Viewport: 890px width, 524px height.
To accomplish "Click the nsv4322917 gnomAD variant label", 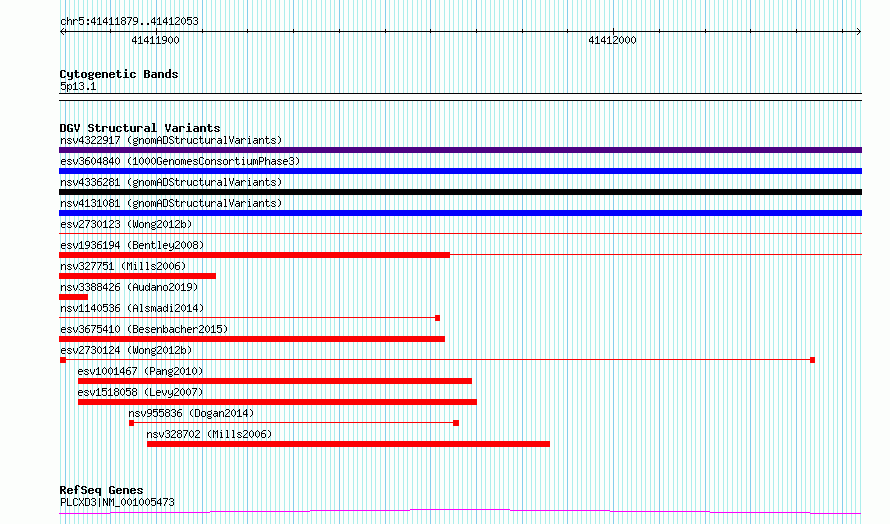I will (171, 140).
